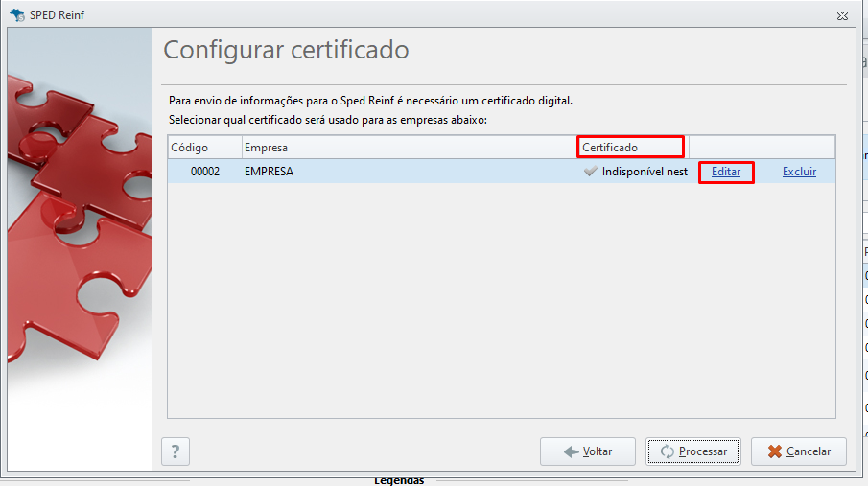Select the code cell 00002

tap(205, 172)
